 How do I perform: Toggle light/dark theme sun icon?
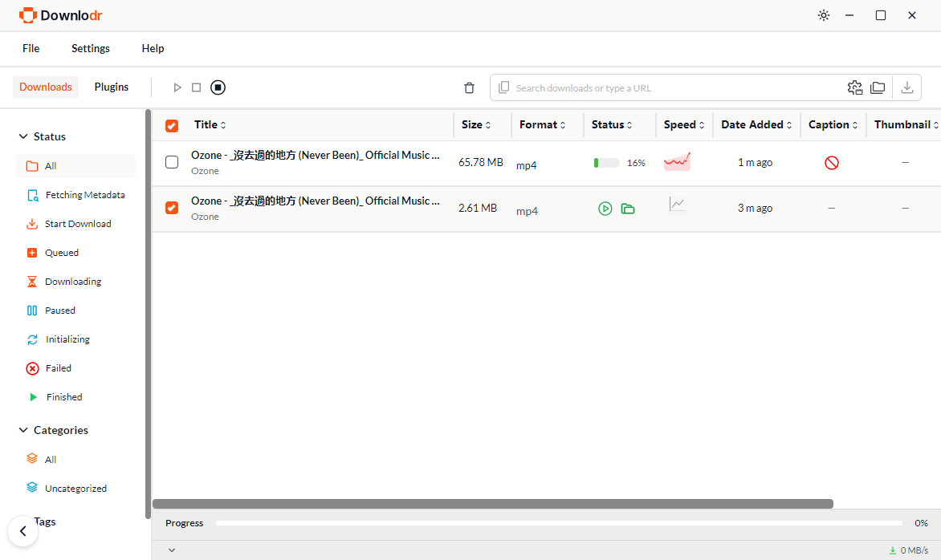[823, 15]
